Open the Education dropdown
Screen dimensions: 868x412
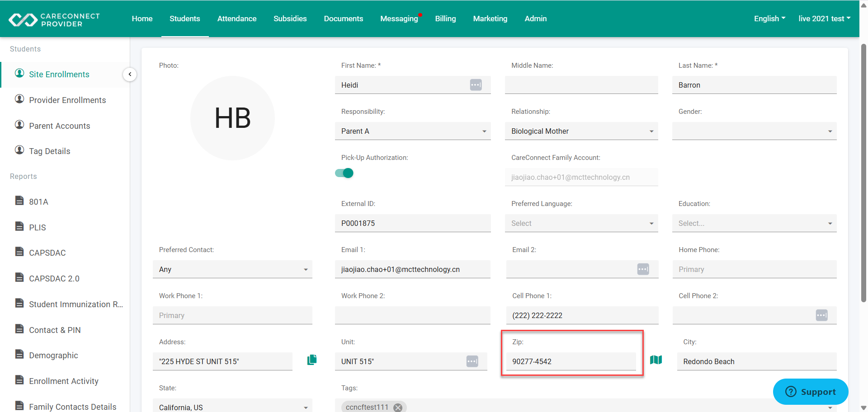754,223
